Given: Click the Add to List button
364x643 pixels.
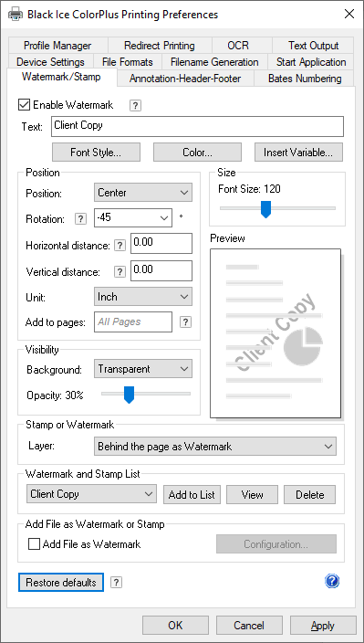Looking at the screenshot, I should pyautogui.click(x=192, y=494).
